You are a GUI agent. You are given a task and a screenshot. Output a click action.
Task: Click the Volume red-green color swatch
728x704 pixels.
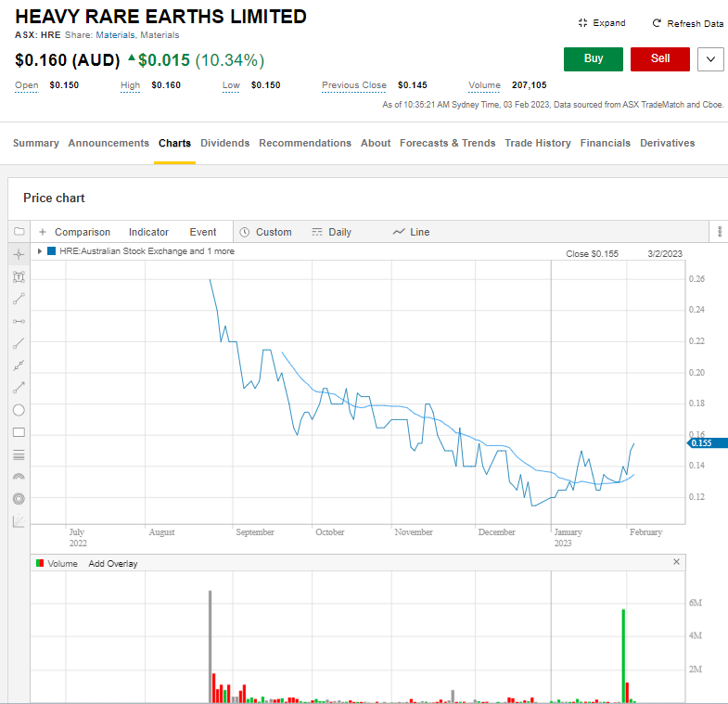point(40,563)
